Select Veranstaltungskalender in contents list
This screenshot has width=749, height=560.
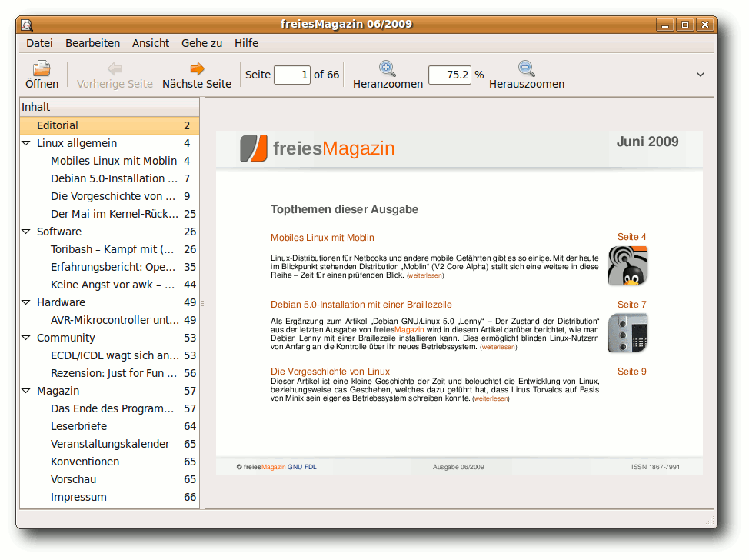(x=109, y=444)
